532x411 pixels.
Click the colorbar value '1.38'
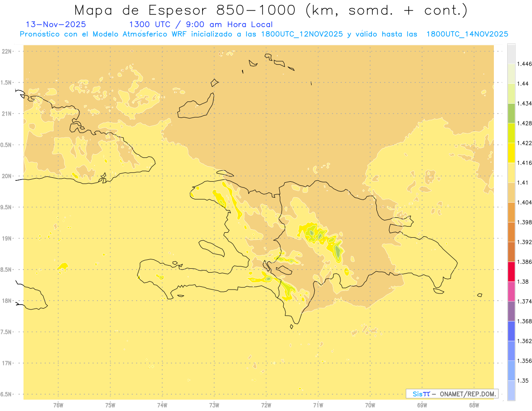(x=523, y=282)
